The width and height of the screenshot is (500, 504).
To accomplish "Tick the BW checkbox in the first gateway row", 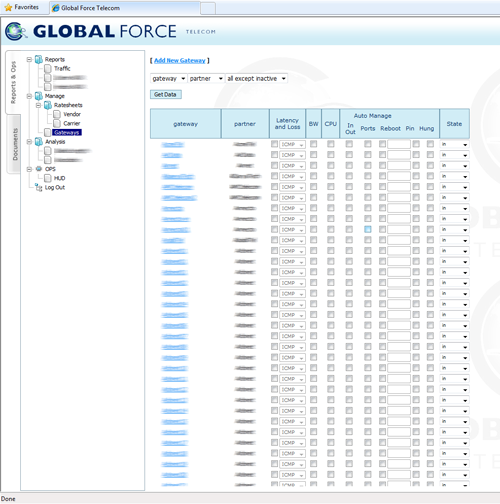I will [x=314, y=144].
